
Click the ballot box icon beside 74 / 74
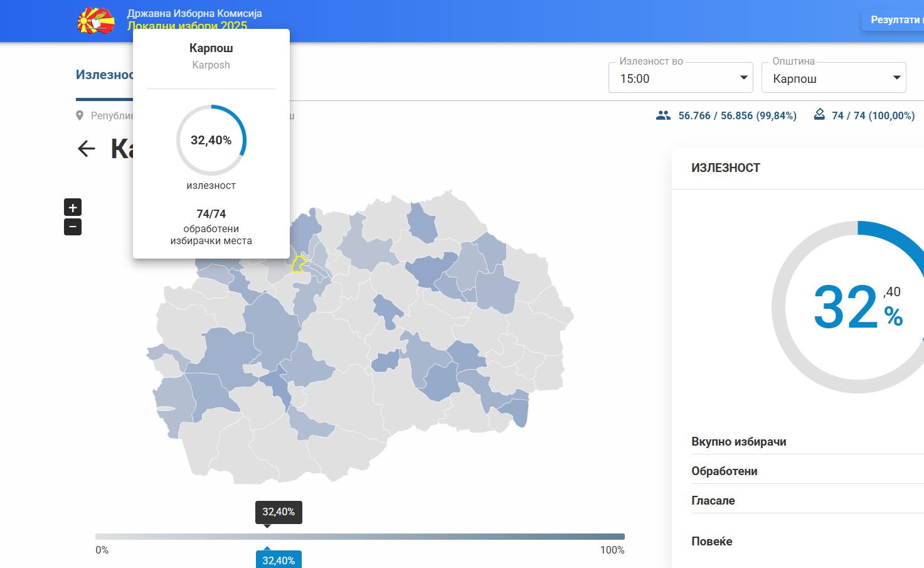(x=819, y=115)
